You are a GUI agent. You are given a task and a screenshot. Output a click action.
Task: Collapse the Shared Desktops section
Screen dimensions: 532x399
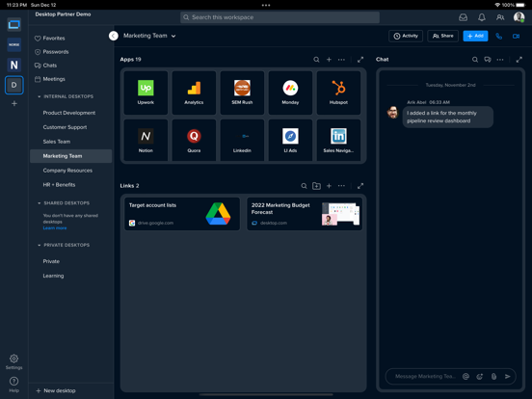click(39, 203)
